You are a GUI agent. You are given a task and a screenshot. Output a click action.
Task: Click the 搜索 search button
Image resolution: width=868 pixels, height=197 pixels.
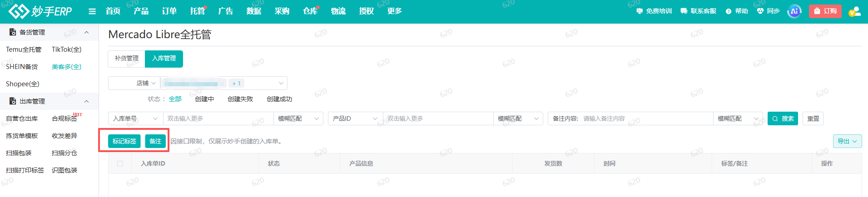[x=783, y=118]
